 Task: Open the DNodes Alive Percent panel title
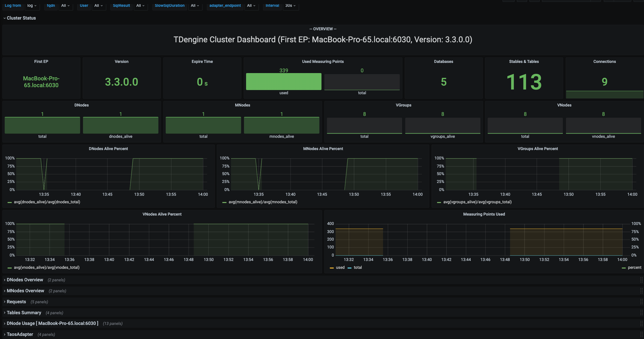coord(108,149)
